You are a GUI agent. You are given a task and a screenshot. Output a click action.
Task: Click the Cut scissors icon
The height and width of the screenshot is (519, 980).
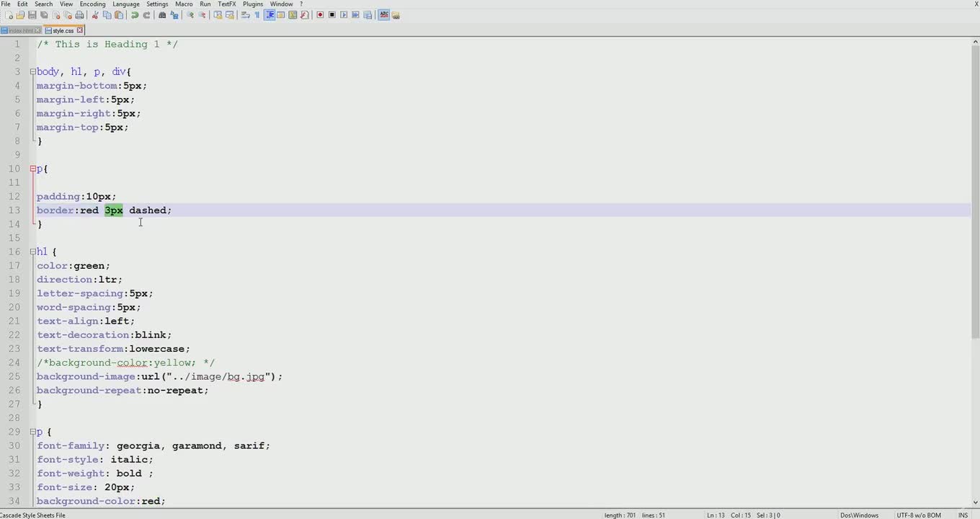click(x=95, y=15)
